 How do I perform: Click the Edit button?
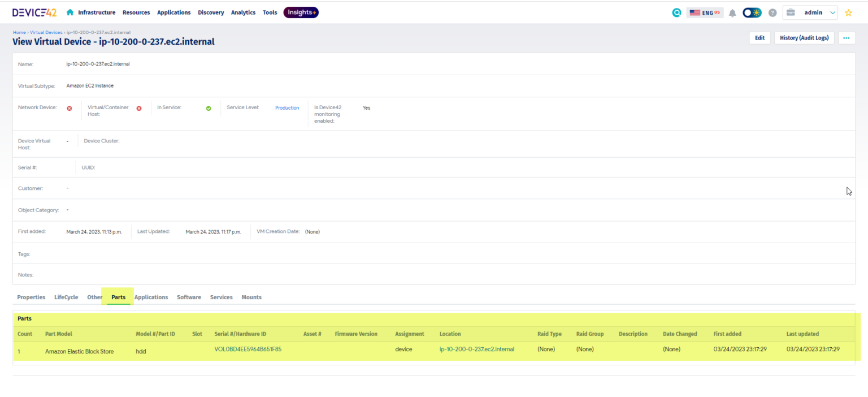pos(759,38)
